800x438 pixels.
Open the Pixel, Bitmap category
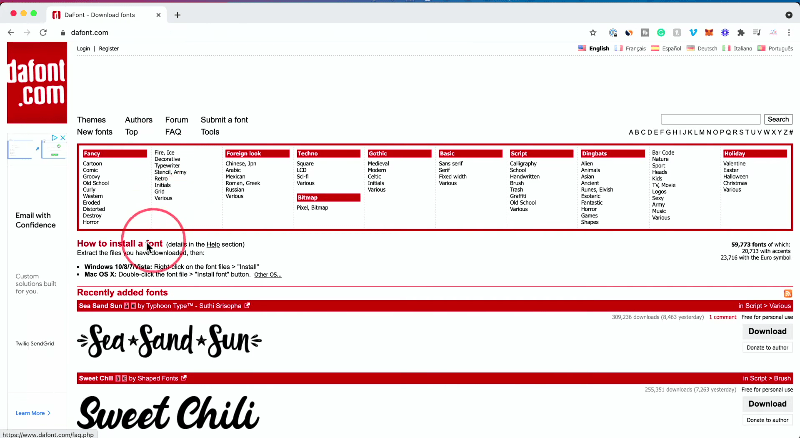point(312,208)
